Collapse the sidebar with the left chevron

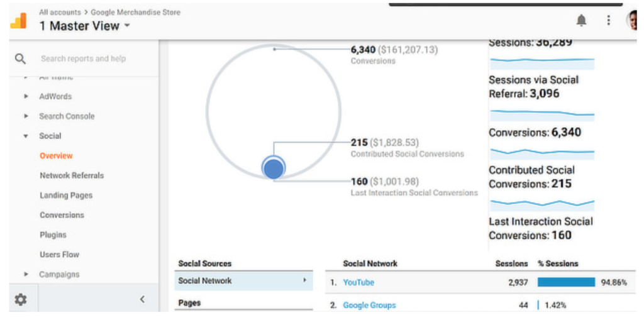(x=142, y=299)
